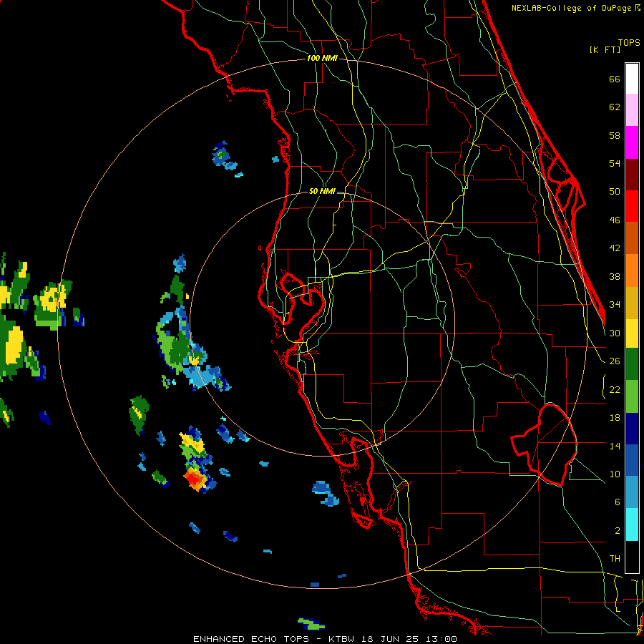Screen dimensions: 644x644
Task: Click the legend value "62"
Action: point(615,107)
